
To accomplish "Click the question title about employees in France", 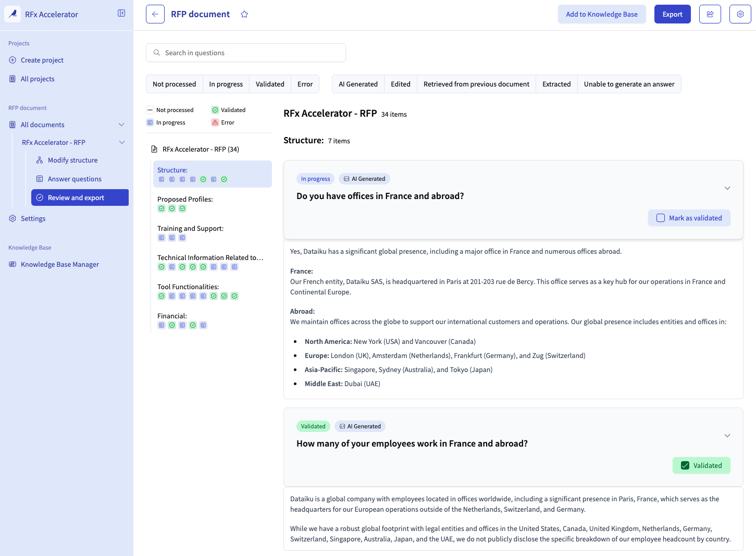I will [x=412, y=443].
